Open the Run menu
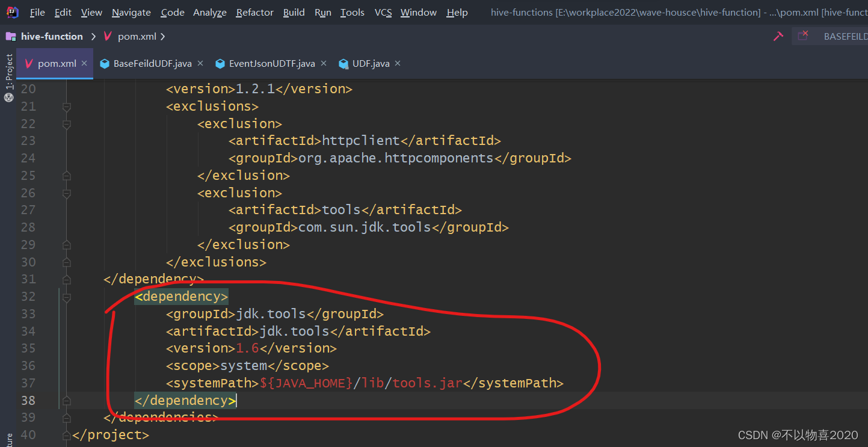The height and width of the screenshot is (447, 868). click(x=323, y=12)
